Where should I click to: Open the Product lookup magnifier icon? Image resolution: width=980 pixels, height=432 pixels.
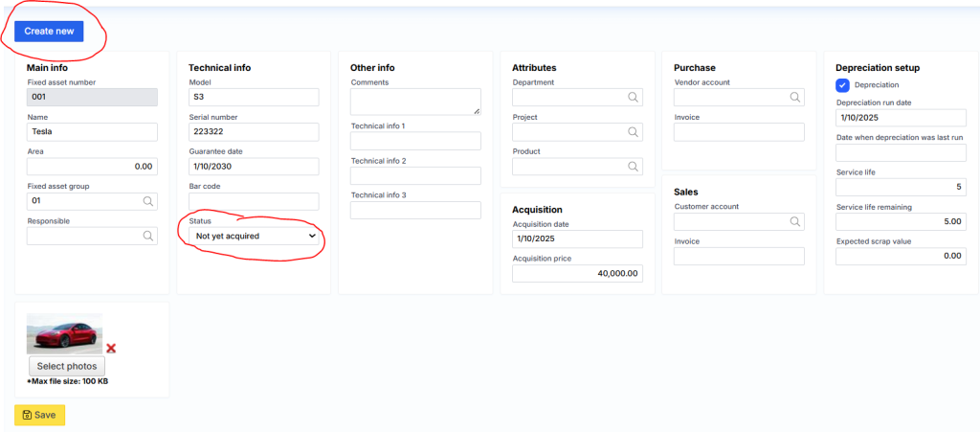[x=633, y=167]
